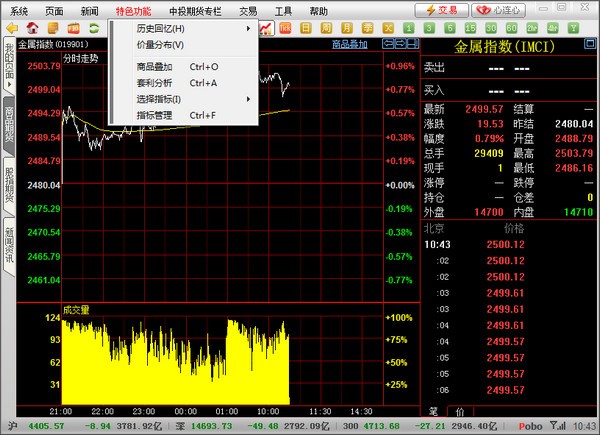600x435 pixels.
Task: Click the green refresh arrows icon
Action: pos(94,28)
